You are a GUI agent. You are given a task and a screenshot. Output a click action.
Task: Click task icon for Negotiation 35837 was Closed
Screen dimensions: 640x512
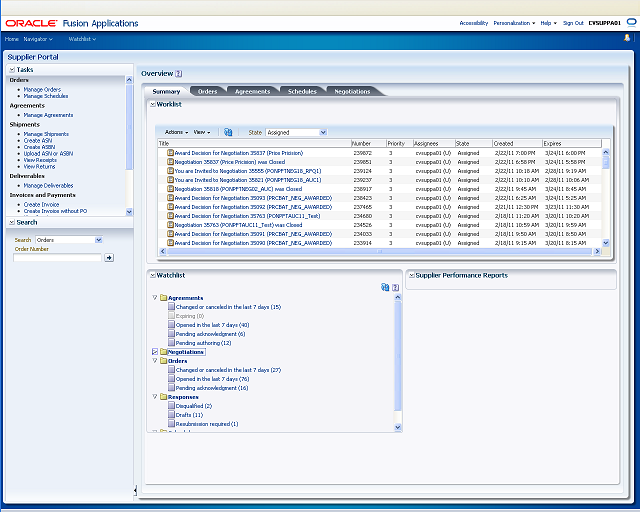(171, 162)
